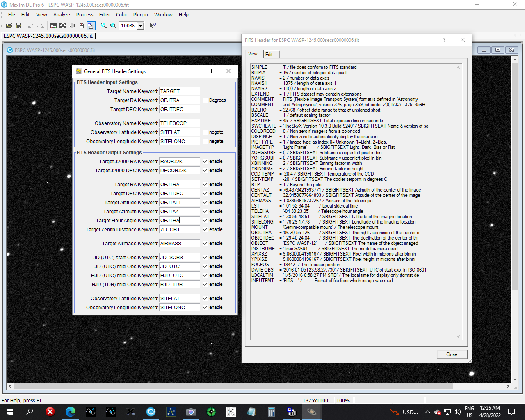The height and width of the screenshot is (420, 525).
Task: Open the Plug-in menu
Action: (140, 14)
